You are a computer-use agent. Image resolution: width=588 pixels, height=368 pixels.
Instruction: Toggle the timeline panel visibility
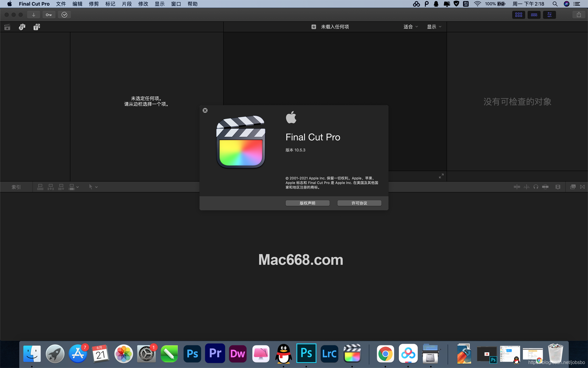[534, 15]
